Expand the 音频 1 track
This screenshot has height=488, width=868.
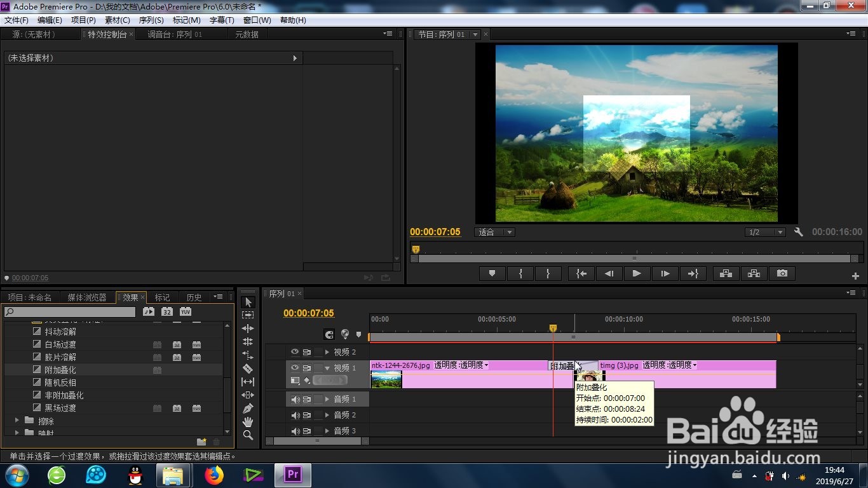point(328,399)
